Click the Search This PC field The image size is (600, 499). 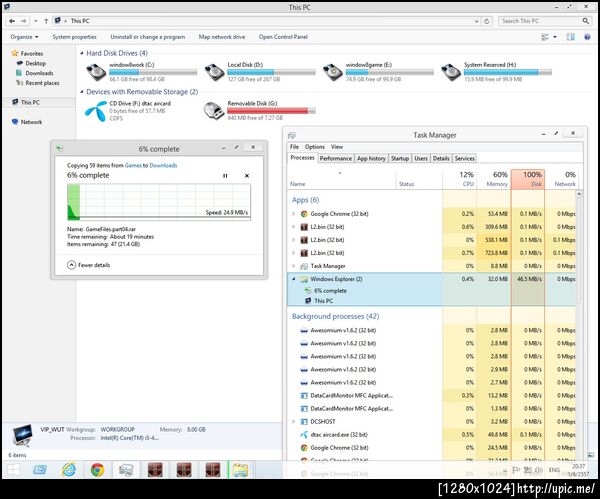tap(540, 21)
